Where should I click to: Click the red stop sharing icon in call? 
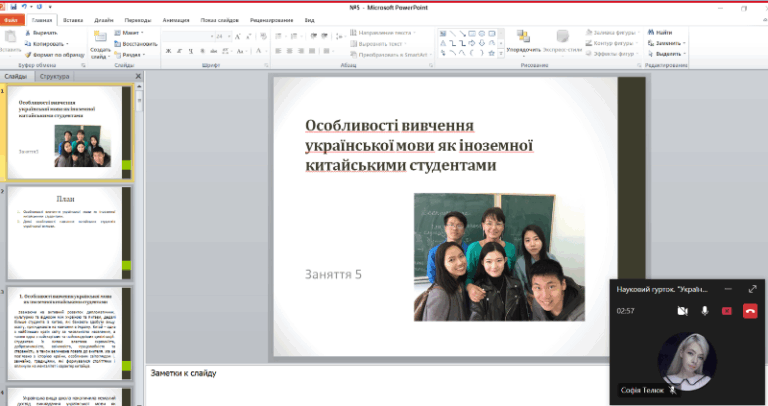coord(727,310)
